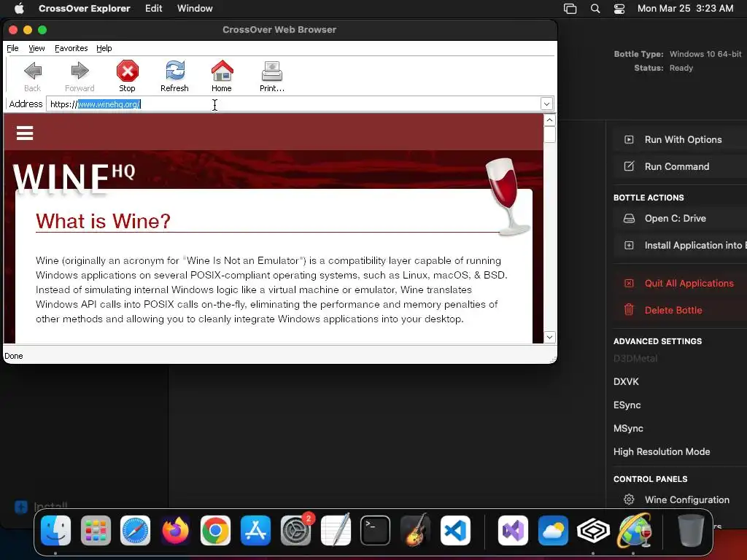Open Visual Studio purple icon in Dock
The height and width of the screenshot is (560, 747).
(x=513, y=531)
